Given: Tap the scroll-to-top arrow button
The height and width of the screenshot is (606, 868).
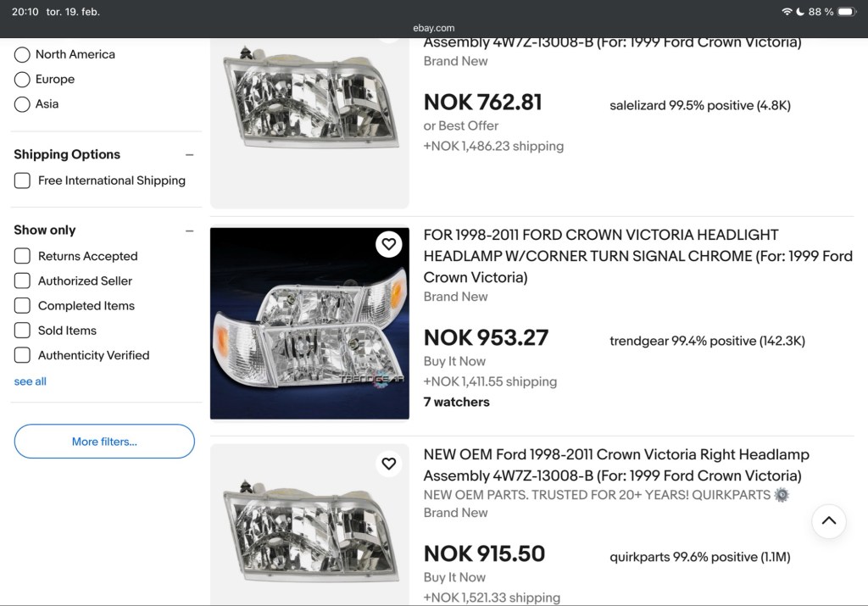Looking at the screenshot, I should (828, 521).
